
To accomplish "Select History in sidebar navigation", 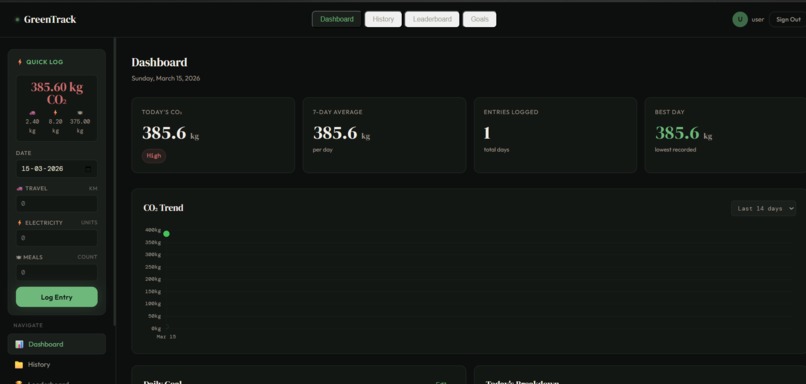I will [57, 364].
